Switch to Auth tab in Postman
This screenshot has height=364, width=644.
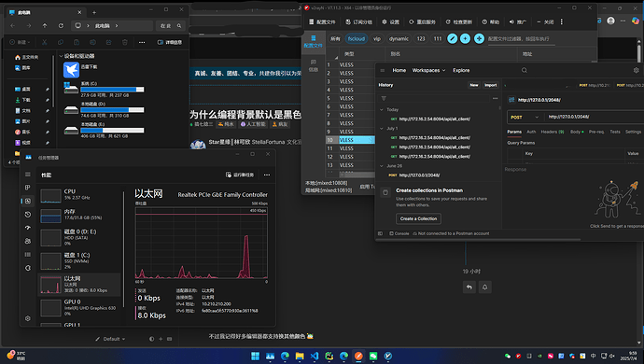[531, 132]
